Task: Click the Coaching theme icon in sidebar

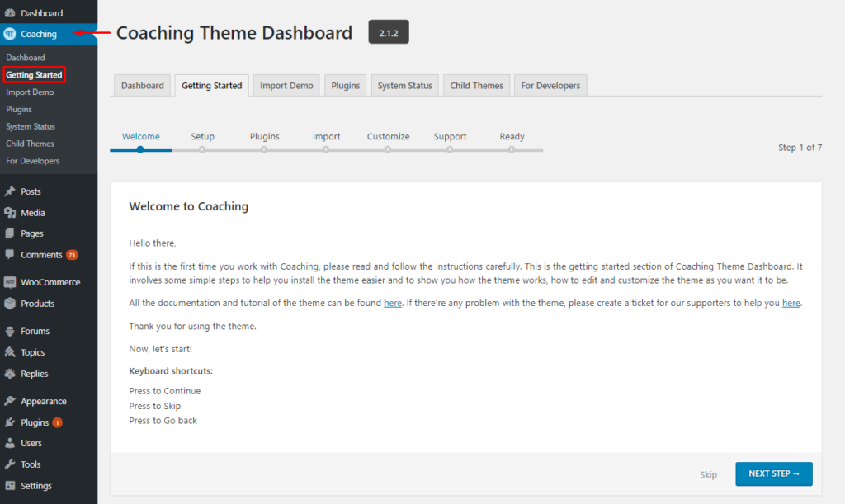Action: pos(10,35)
